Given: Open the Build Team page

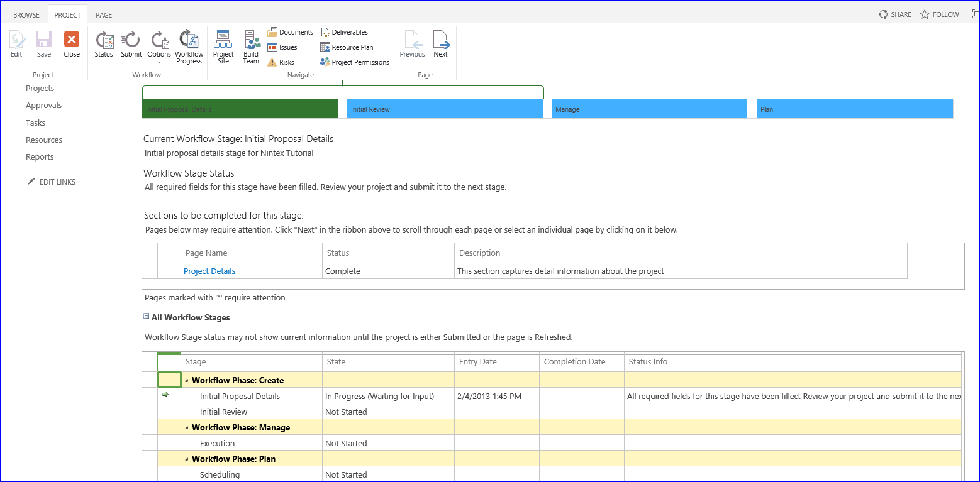Looking at the screenshot, I should pos(251,47).
